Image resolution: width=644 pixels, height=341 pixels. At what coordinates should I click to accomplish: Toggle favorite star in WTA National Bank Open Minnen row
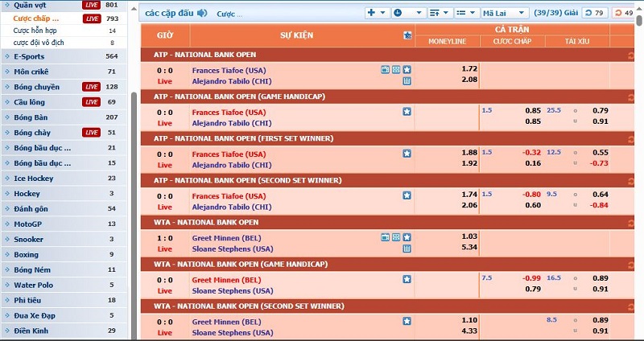pyautogui.click(x=407, y=237)
